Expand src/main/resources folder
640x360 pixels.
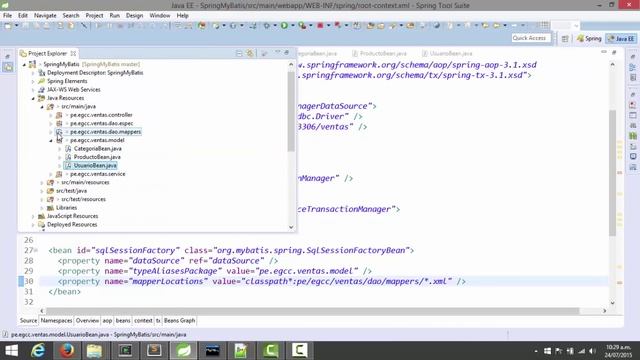pyautogui.click(x=42, y=182)
